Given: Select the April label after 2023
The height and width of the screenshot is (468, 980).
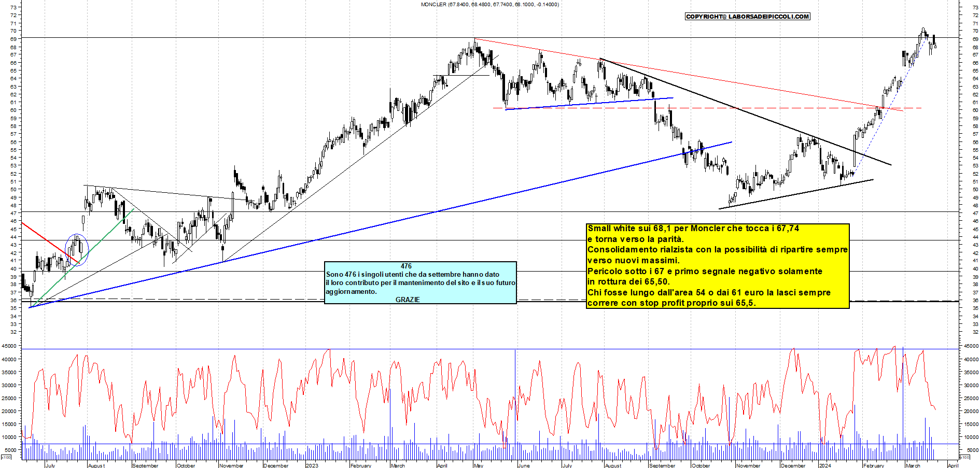Looking at the screenshot, I should point(442,465).
